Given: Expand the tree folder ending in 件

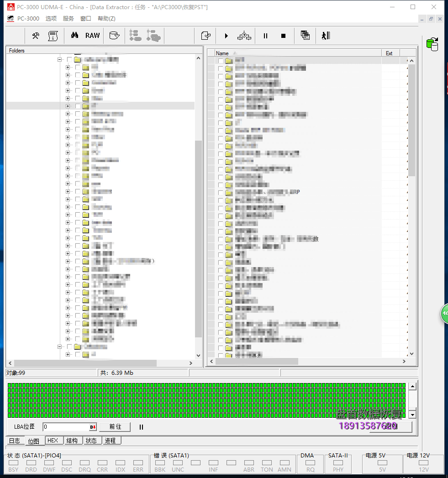Looking at the screenshot, I should pos(68,75).
